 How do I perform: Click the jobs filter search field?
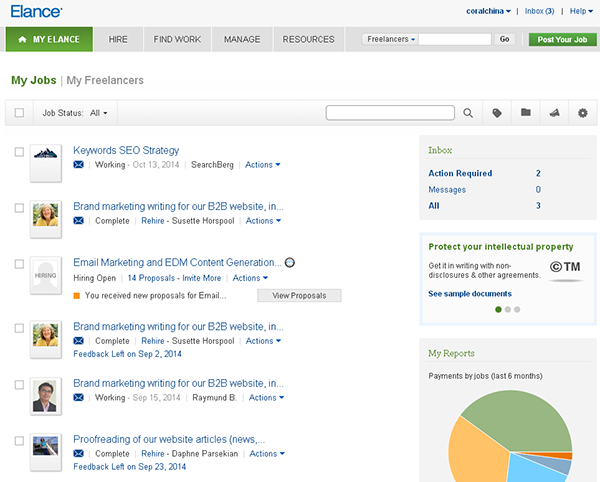(390, 113)
